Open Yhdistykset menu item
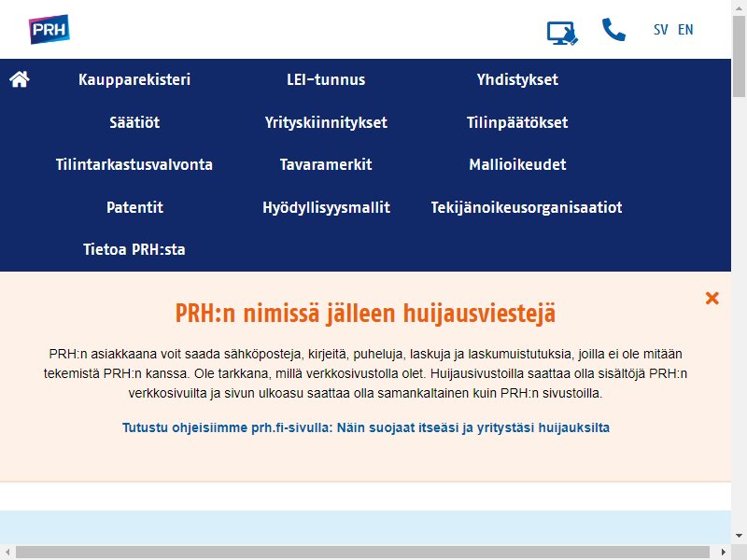The height and width of the screenshot is (560, 747). 517,79
